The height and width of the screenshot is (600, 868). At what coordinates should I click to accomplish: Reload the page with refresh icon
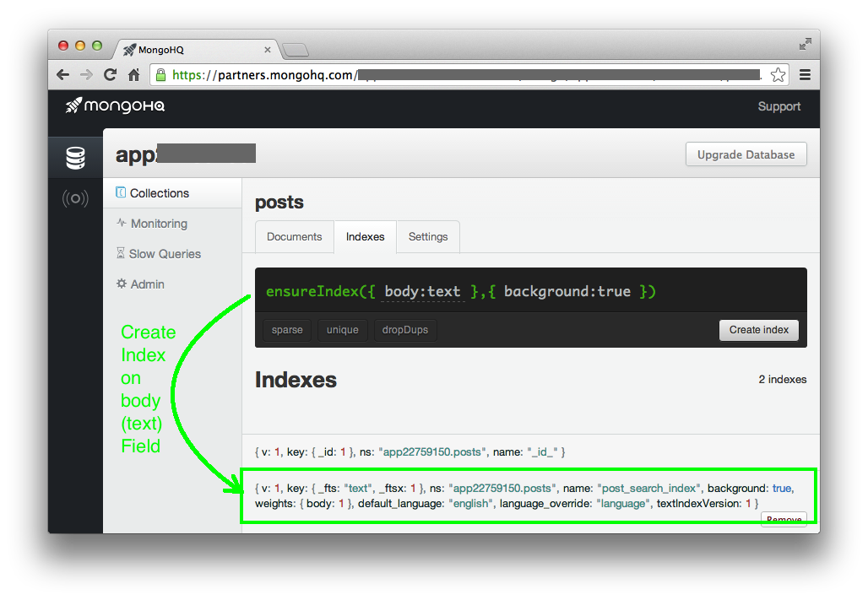[110, 75]
